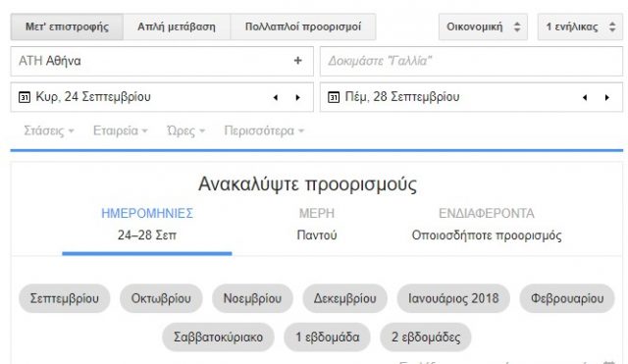Screen dimensions: 628x364
Task: Go to previous departure day arrow
Action: tap(276, 98)
